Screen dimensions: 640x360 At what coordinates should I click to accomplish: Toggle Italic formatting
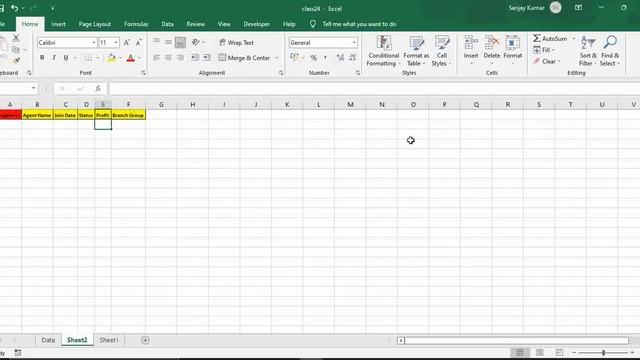click(54, 58)
